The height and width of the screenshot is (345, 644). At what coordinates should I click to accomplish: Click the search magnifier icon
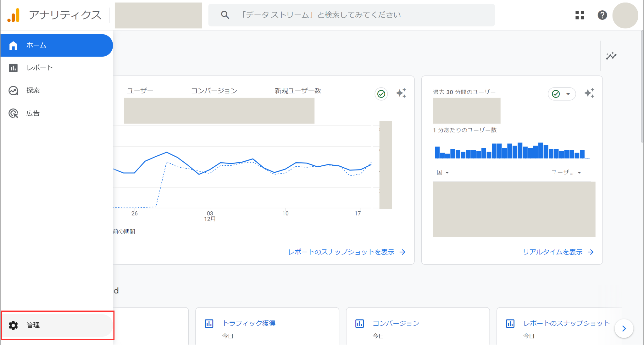(225, 15)
